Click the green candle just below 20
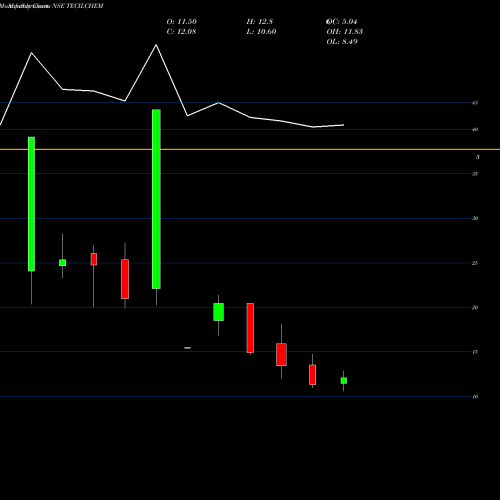 (x=219, y=312)
